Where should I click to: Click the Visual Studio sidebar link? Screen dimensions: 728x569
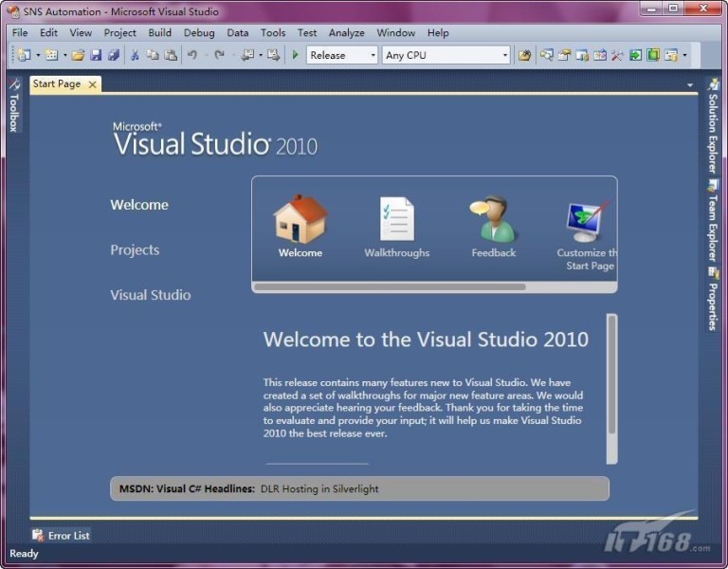(150, 295)
